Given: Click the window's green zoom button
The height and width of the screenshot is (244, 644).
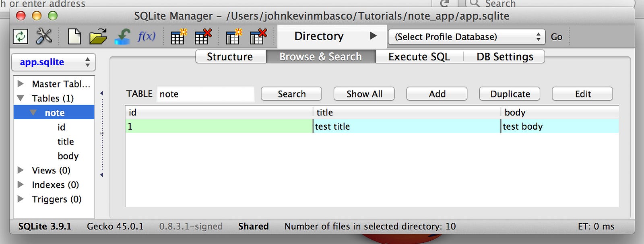Looking at the screenshot, I should [x=53, y=16].
